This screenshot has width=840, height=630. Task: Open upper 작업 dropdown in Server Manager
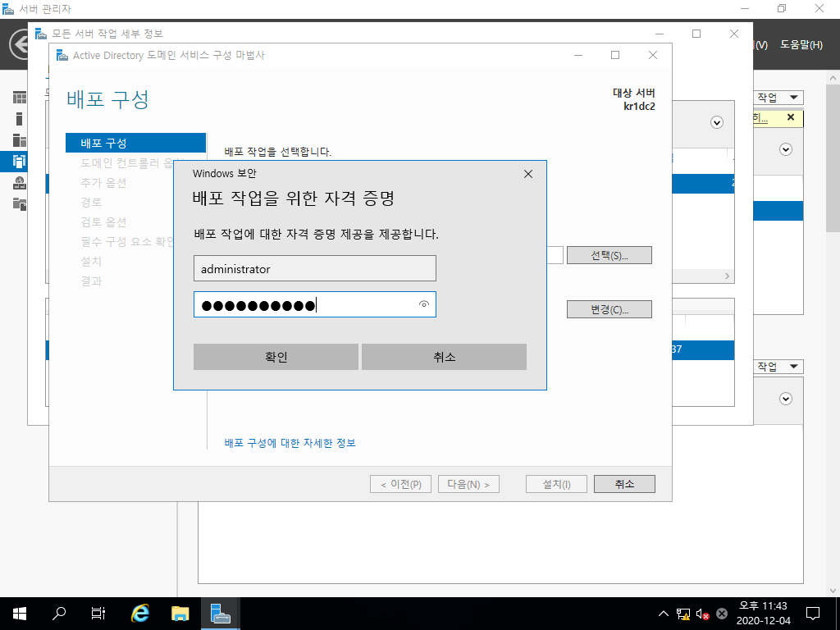click(778, 98)
